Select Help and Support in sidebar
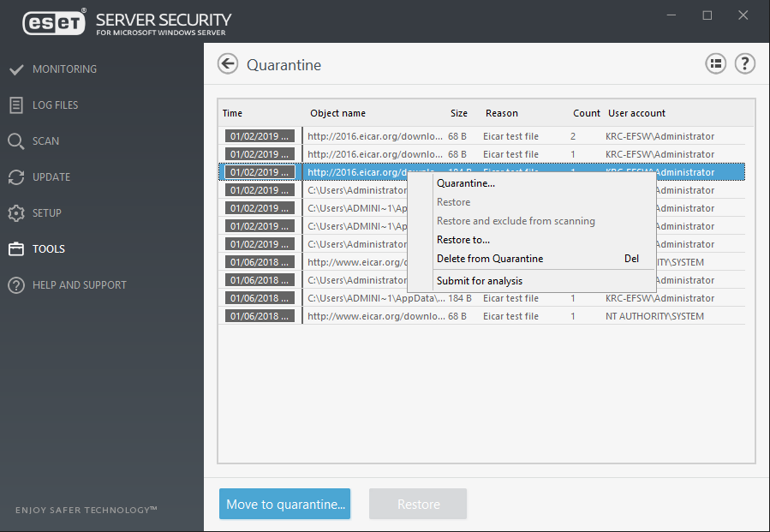 [79, 285]
